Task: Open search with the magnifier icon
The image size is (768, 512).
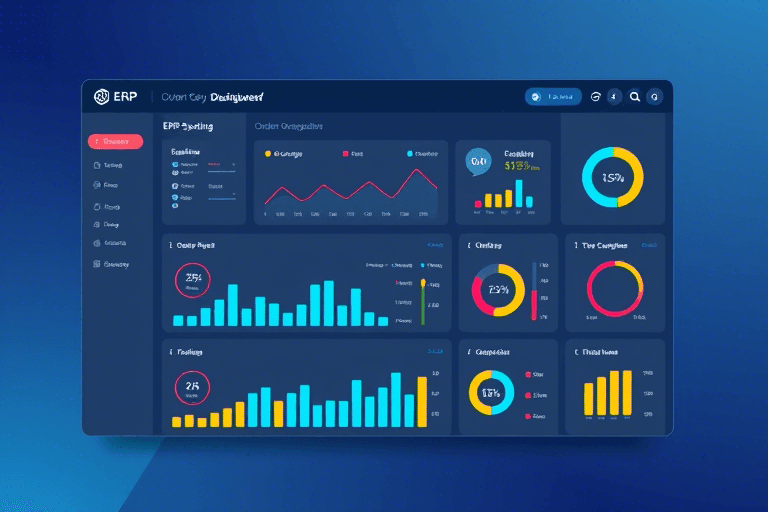Action: 634,97
